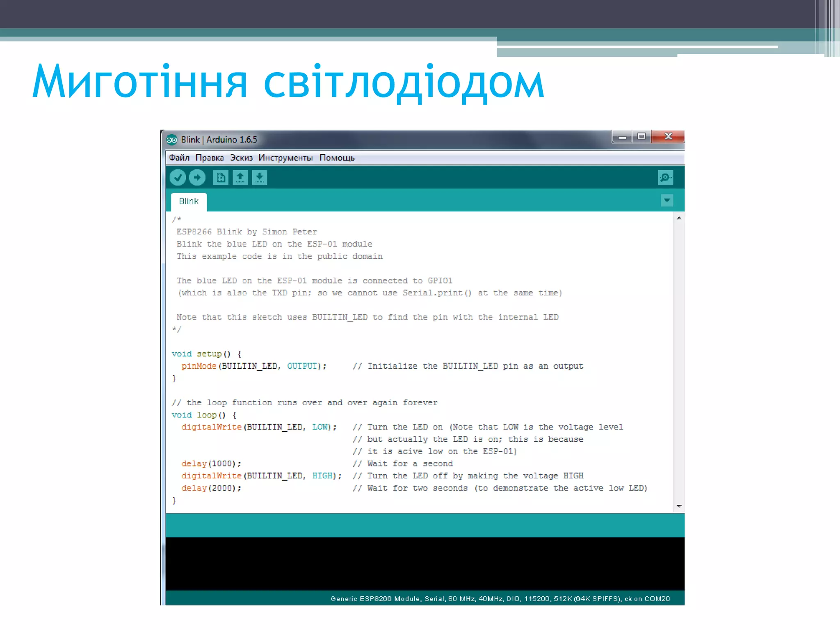
Task: Minimize the Arduino window
Action: 622,137
